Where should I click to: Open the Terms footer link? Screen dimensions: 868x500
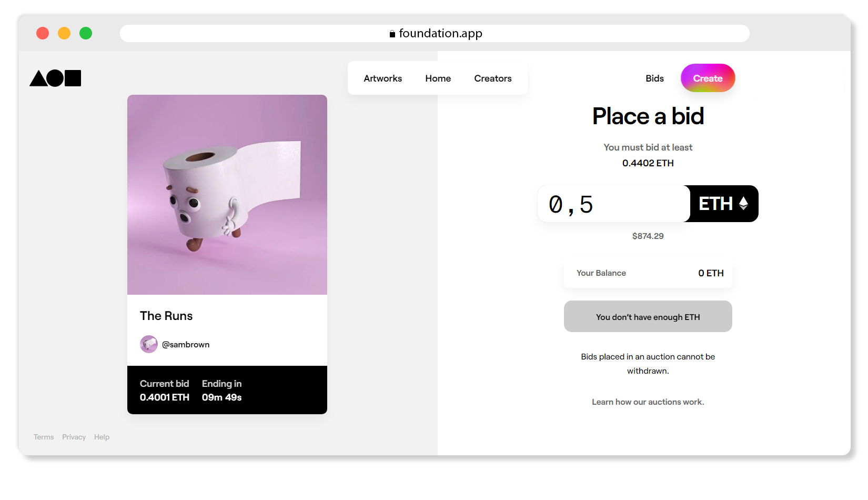44,437
